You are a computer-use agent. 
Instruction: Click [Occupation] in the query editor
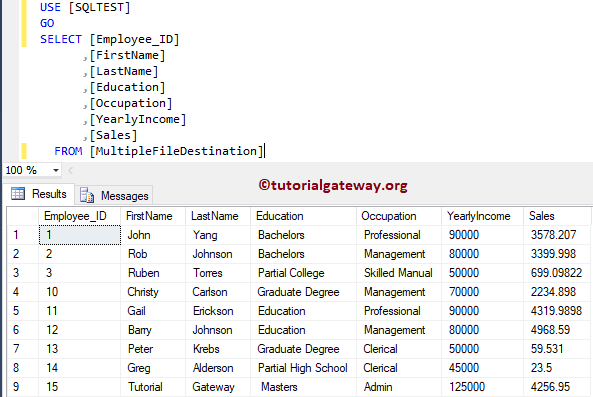[x=131, y=103]
